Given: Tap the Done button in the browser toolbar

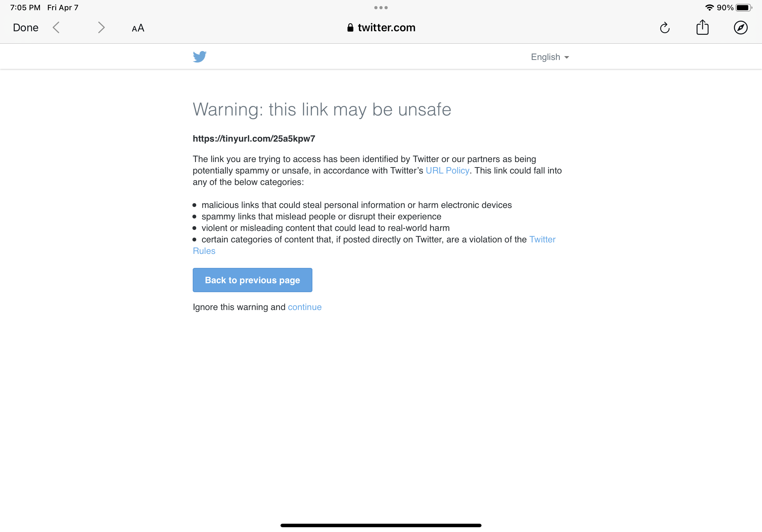Looking at the screenshot, I should coord(26,27).
